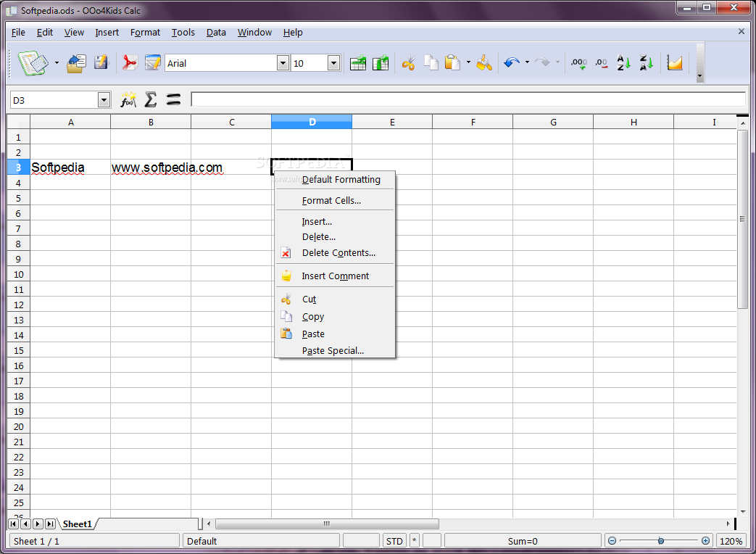Export directly as PDF icon
The image size is (756, 554).
coord(130,62)
